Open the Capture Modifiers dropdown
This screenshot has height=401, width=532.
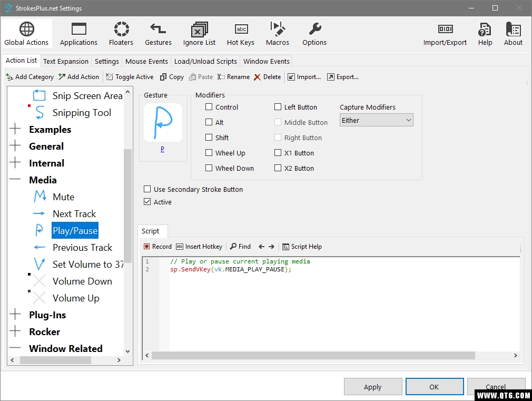pos(376,120)
